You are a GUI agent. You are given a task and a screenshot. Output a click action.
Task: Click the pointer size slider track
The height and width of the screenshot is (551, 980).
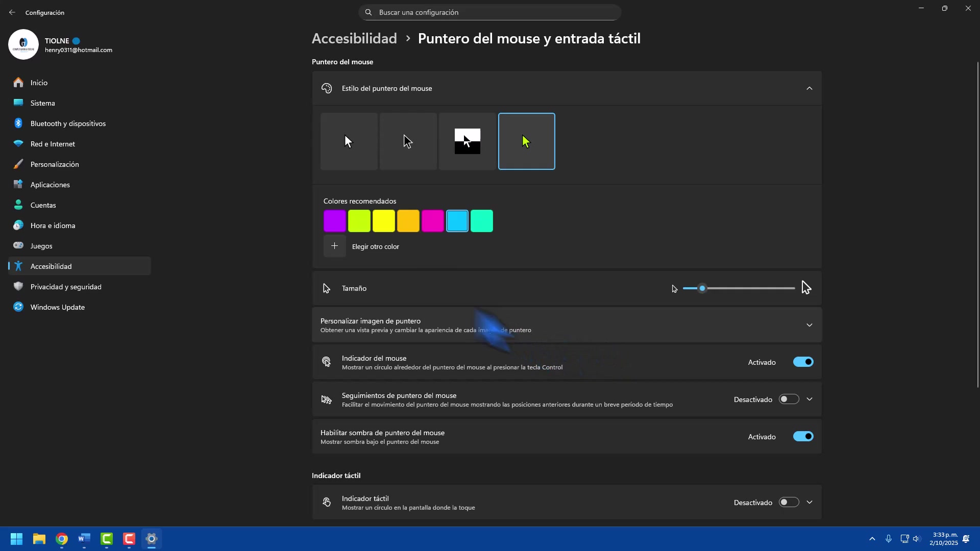pyautogui.click(x=739, y=288)
